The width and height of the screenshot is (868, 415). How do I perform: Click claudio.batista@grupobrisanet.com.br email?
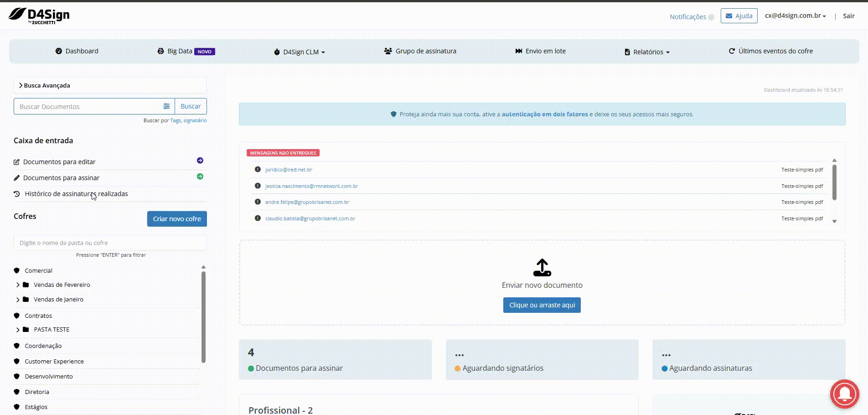(310, 218)
